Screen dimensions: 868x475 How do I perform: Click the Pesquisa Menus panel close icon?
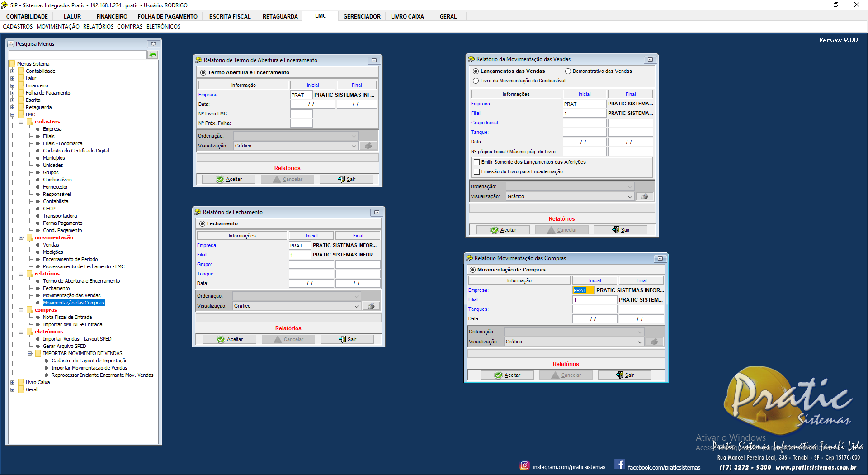(x=153, y=44)
